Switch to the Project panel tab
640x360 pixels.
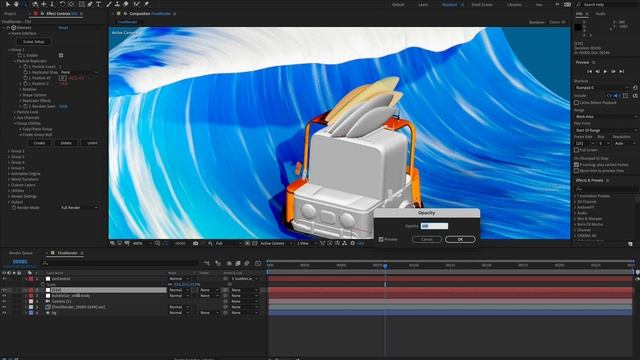pos(10,13)
